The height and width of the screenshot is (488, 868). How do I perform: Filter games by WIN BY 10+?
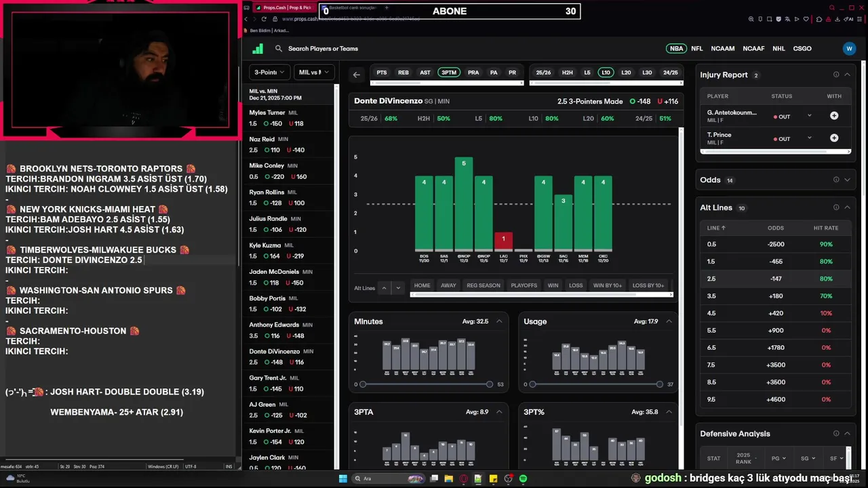(x=608, y=285)
